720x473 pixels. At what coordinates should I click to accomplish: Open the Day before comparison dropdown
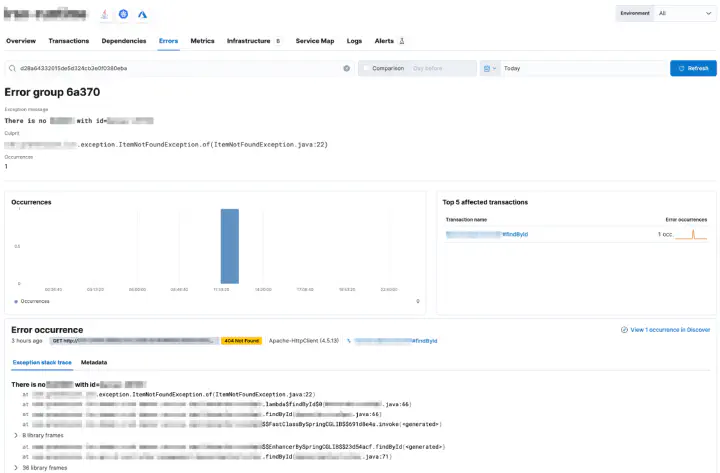pos(427,68)
